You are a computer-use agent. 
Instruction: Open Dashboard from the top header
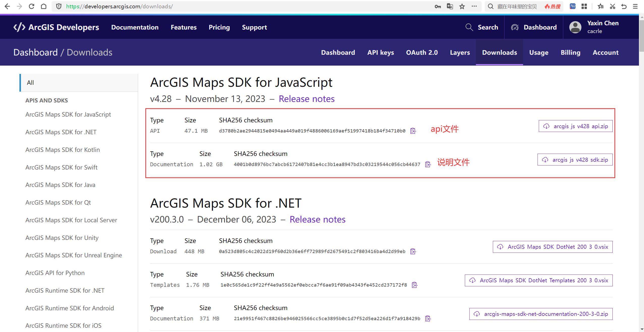(534, 27)
